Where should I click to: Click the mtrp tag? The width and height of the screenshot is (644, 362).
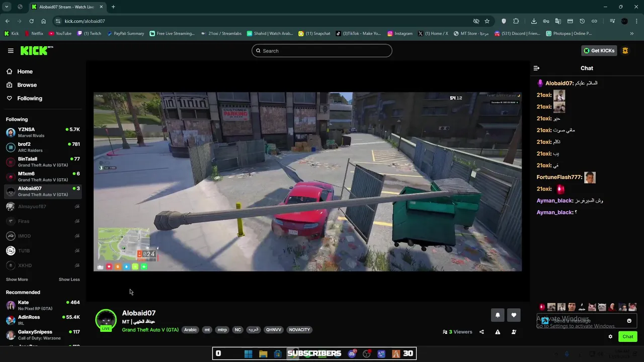click(222, 330)
